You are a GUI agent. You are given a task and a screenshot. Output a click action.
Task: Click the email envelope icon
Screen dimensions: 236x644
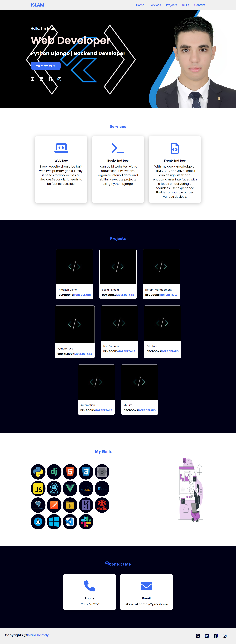tap(146, 585)
